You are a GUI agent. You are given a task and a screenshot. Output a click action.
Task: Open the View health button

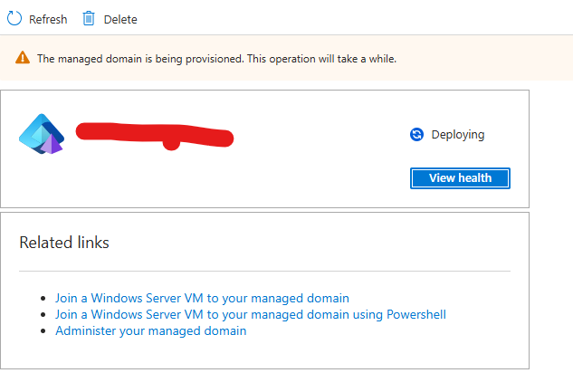460,178
